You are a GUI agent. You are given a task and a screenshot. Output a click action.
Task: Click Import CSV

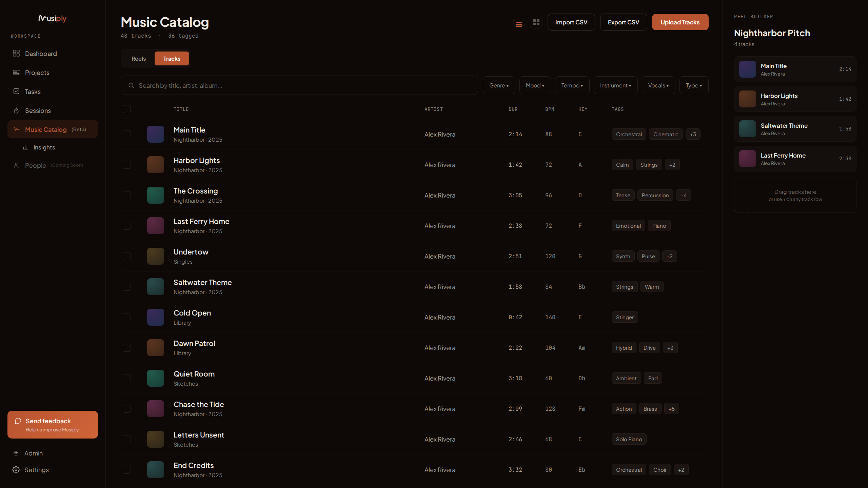tap(571, 22)
